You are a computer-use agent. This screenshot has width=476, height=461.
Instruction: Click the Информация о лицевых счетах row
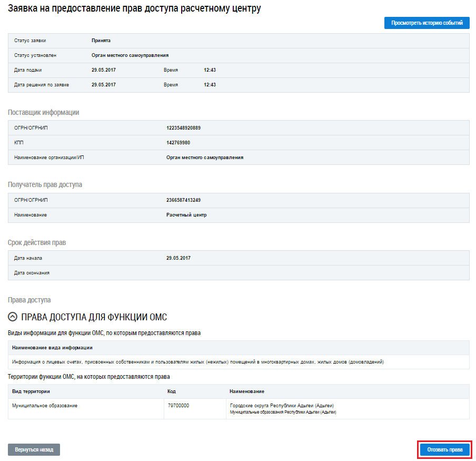(x=197, y=362)
